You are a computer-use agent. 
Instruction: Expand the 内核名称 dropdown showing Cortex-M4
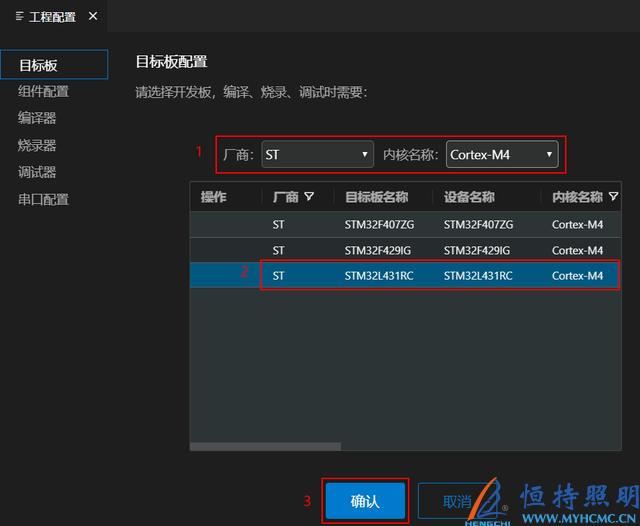502,154
